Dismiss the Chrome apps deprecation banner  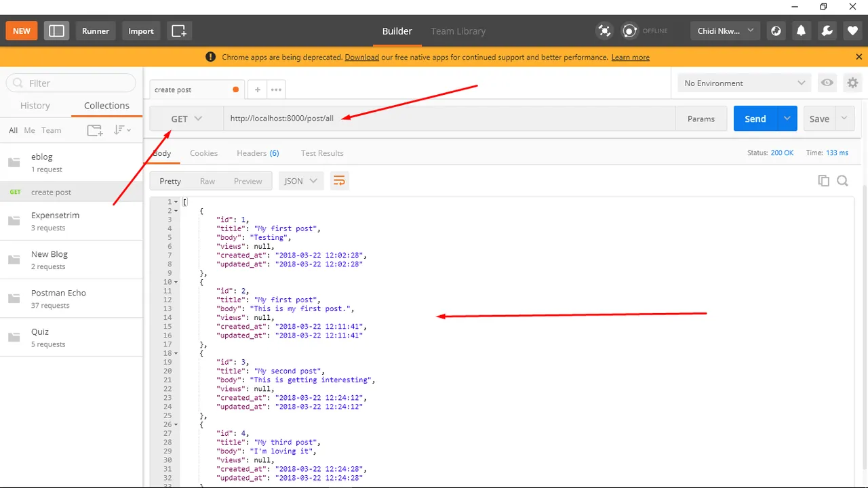(859, 57)
